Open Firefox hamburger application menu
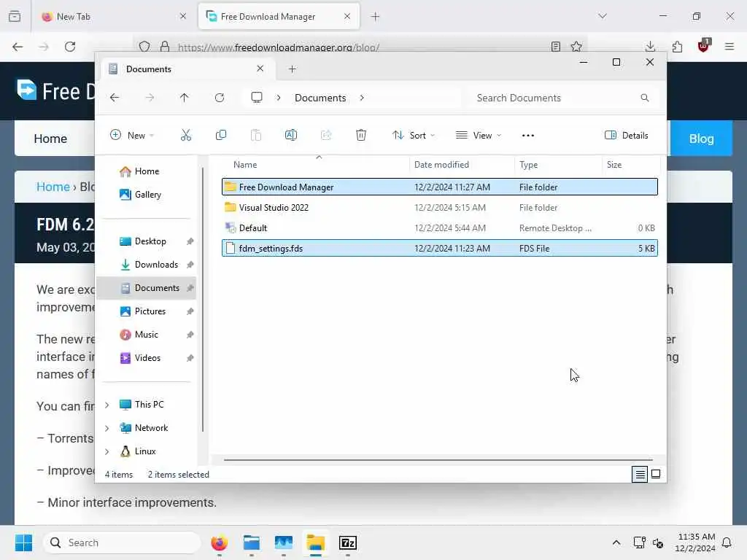The width and height of the screenshot is (747, 560). [729, 47]
